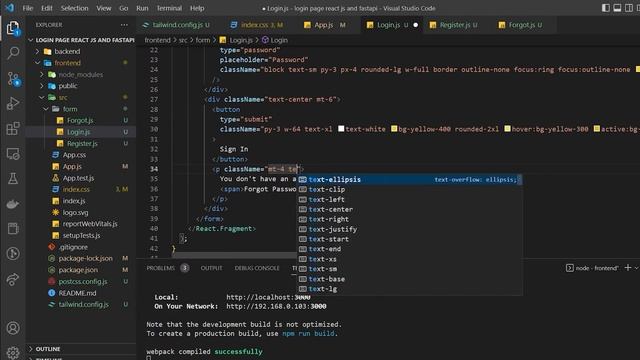The image size is (640, 360).
Task: Click unsaved dot on Login.js tab
Action: click(x=416, y=25)
